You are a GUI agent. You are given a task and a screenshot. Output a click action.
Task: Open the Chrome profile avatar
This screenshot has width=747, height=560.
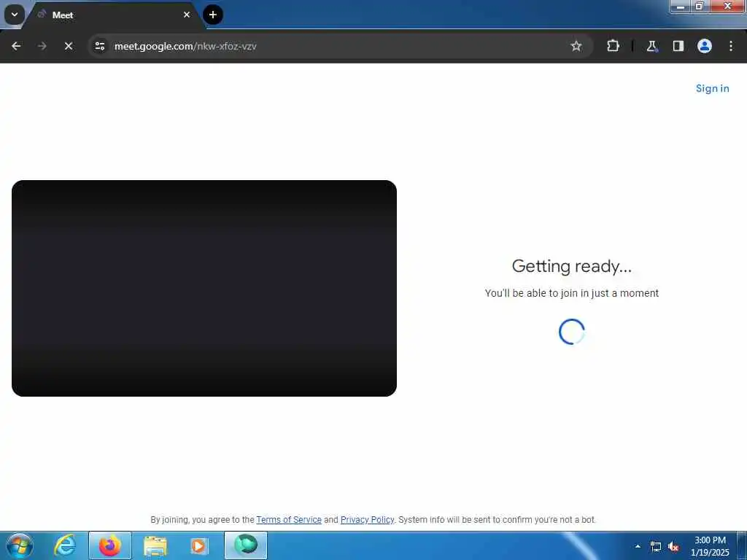[x=704, y=46]
